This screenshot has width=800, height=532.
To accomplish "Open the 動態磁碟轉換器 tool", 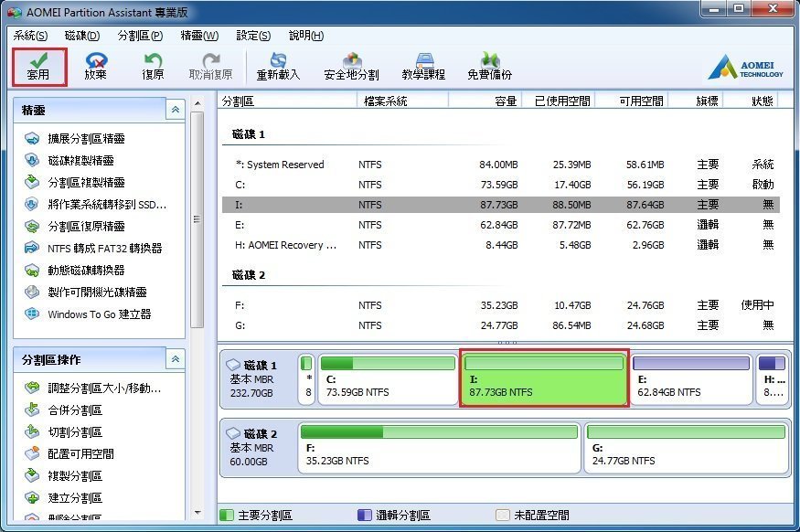I will (x=74, y=270).
